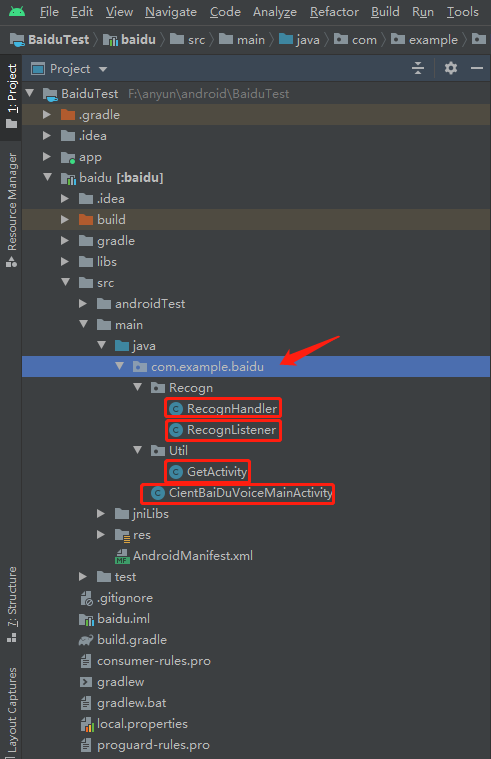Expand the jniLibs folder
491x759 pixels.
pyautogui.click(x=101, y=514)
